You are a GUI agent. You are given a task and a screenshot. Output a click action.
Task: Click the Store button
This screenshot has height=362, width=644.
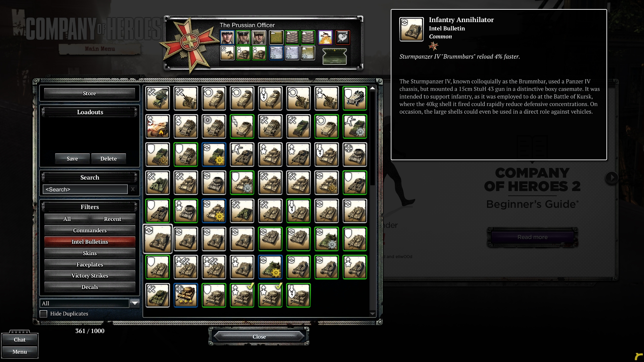click(90, 93)
